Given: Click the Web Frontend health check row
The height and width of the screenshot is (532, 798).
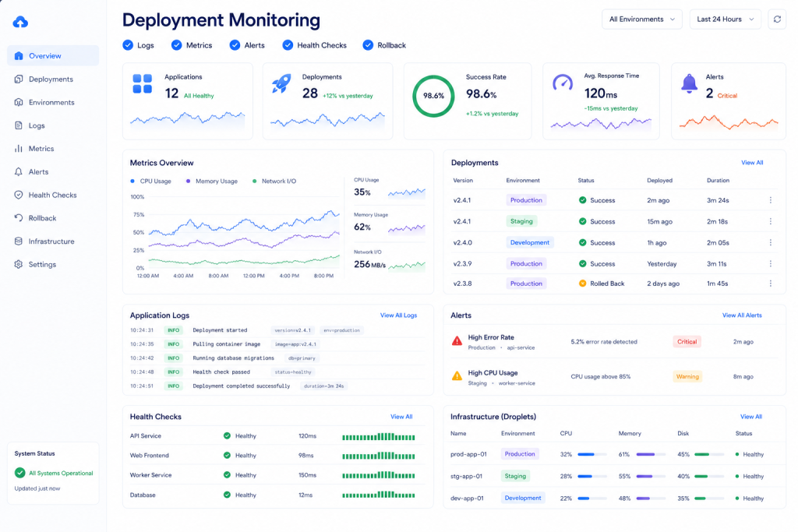Looking at the screenshot, I should [277, 455].
